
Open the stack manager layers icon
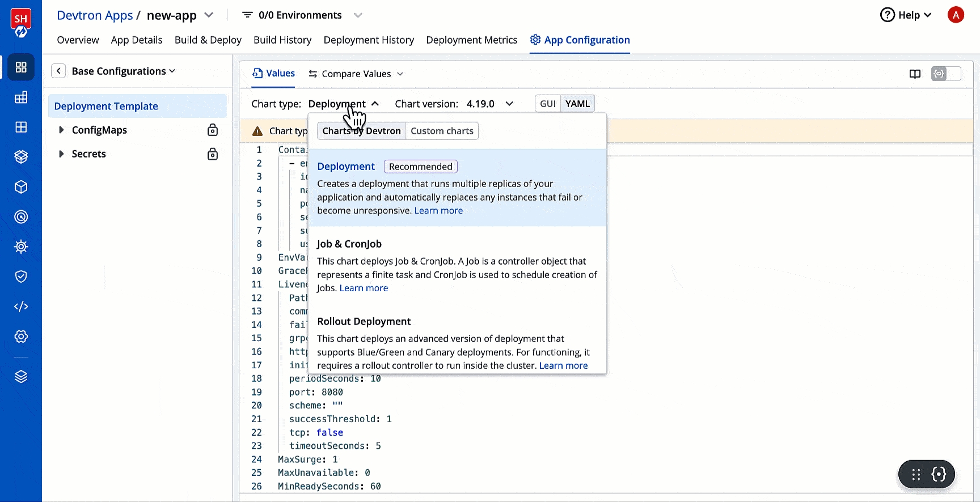click(21, 377)
